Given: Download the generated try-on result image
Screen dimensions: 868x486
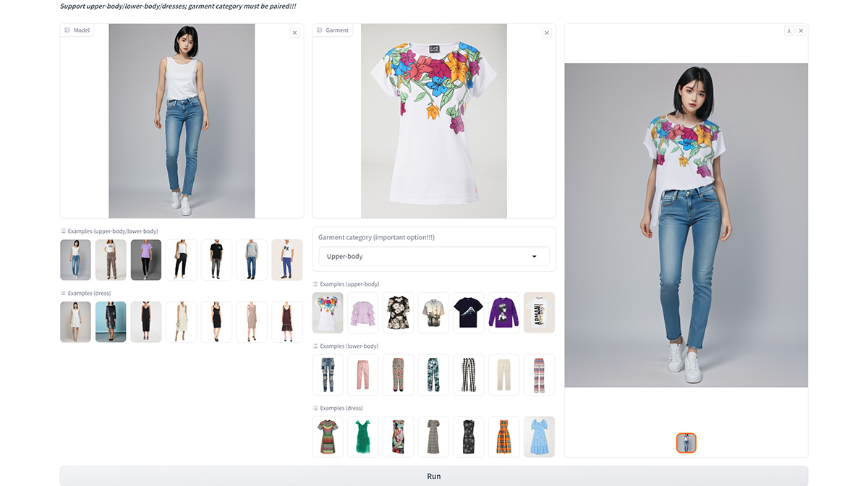Looking at the screenshot, I should tap(788, 31).
